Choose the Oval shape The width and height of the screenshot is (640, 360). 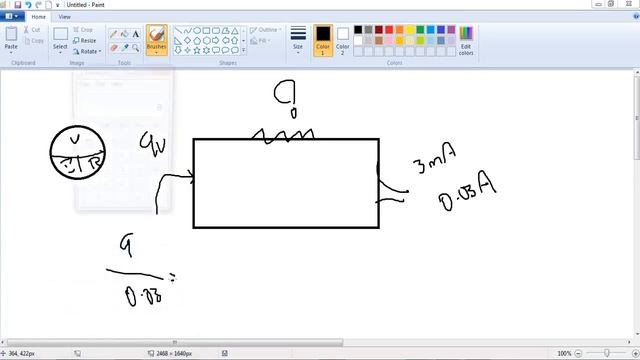pyautogui.click(x=197, y=31)
